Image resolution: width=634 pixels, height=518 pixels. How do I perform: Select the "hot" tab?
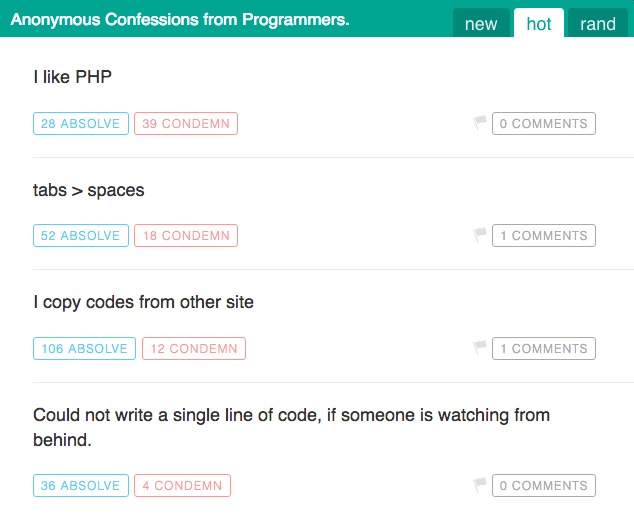(539, 24)
